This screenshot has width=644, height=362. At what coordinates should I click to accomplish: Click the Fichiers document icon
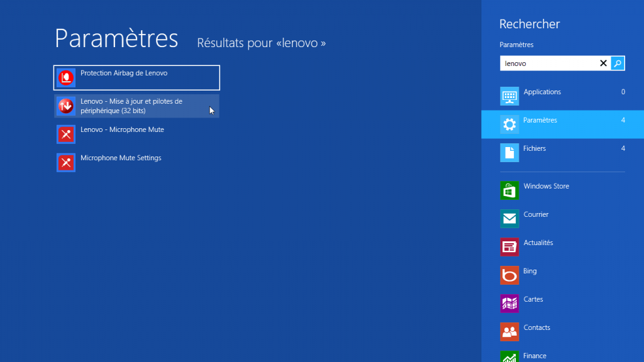pyautogui.click(x=509, y=153)
